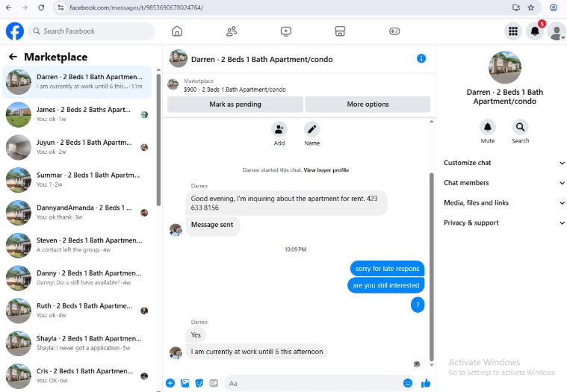Click the conversation list scrollbar

click(158, 140)
